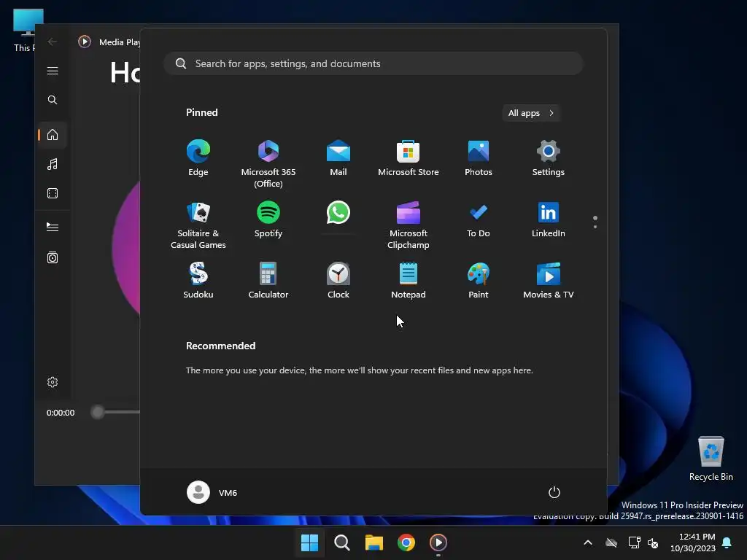Click the Media Player seek slider handle

98,412
